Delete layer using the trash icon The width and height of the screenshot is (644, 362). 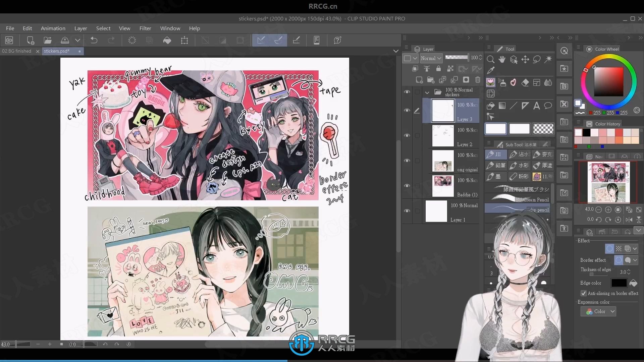pyautogui.click(x=478, y=80)
